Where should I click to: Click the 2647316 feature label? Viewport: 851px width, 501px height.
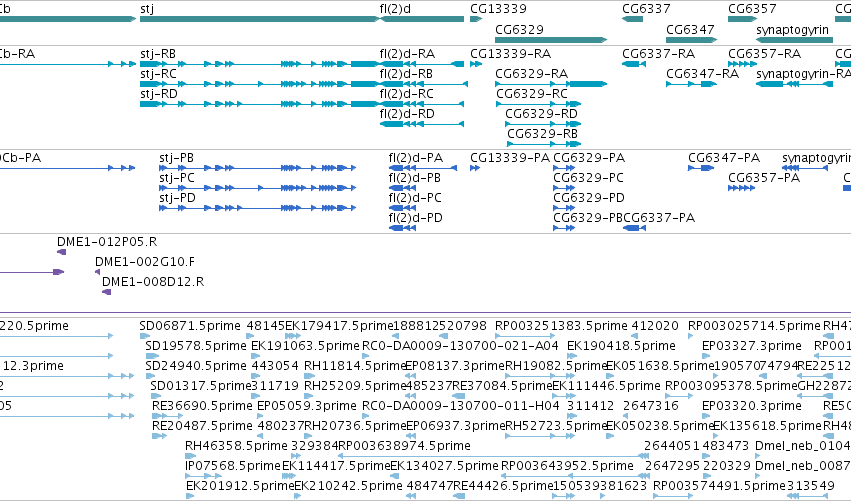pyautogui.click(x=651, y=406)
